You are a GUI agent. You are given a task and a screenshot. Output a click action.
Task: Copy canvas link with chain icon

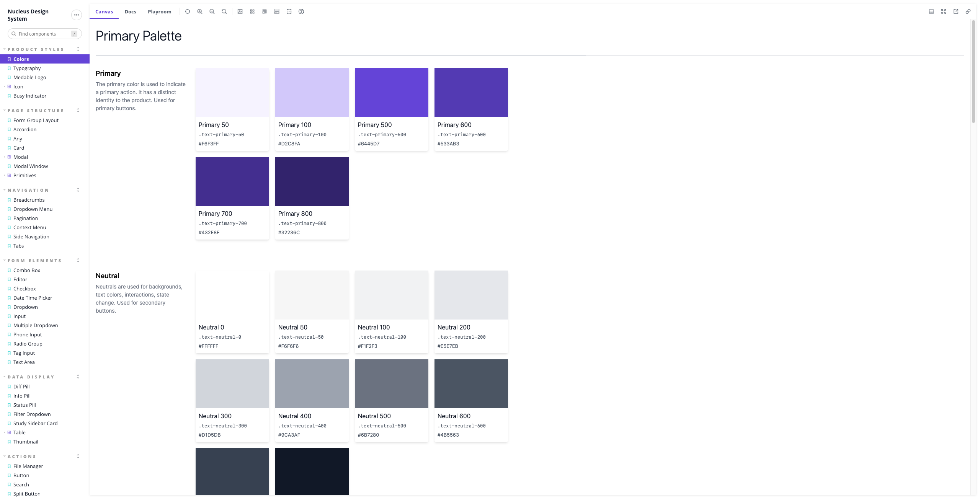(x=968, y=11)
